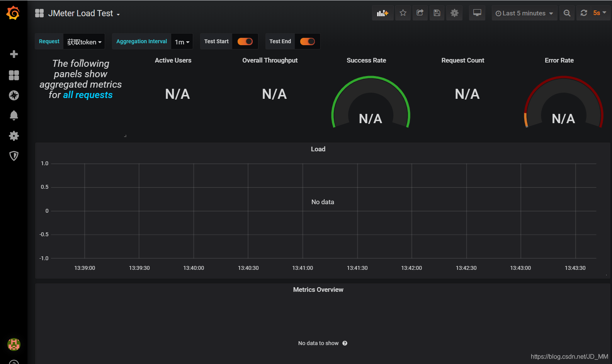Click the Share dashboard icon
The height and width of the screenshot is (364, 612).
pyautogui.click(x=420, y=13)
